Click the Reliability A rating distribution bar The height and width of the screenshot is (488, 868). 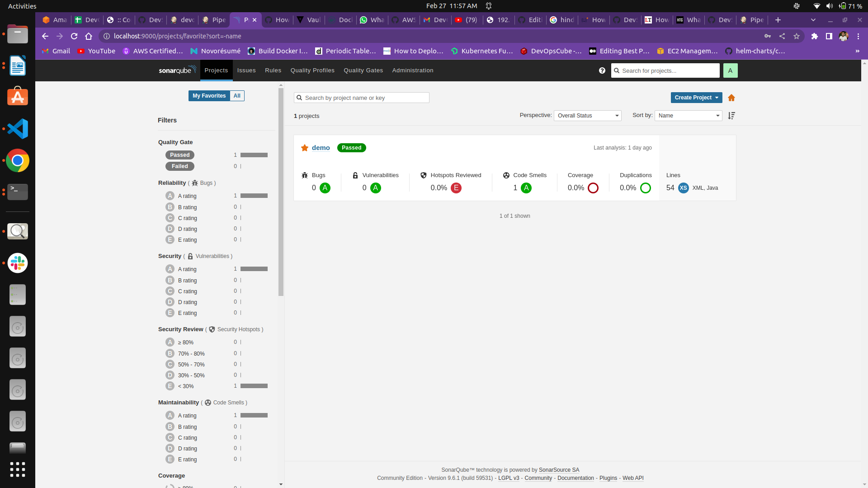[254, 196]
